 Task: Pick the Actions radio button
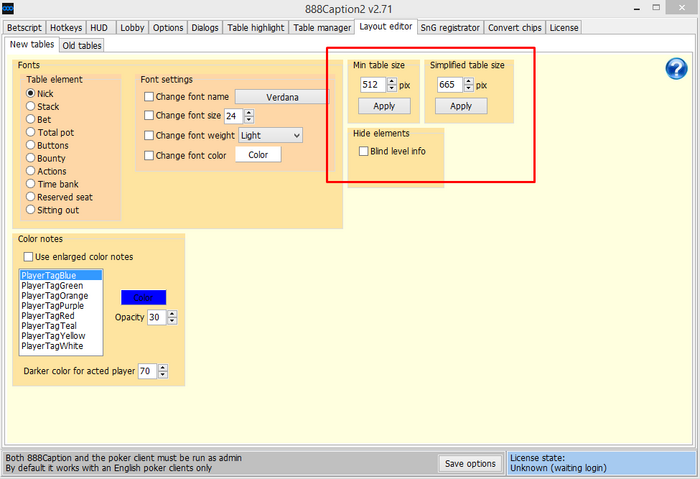point(30,171)
